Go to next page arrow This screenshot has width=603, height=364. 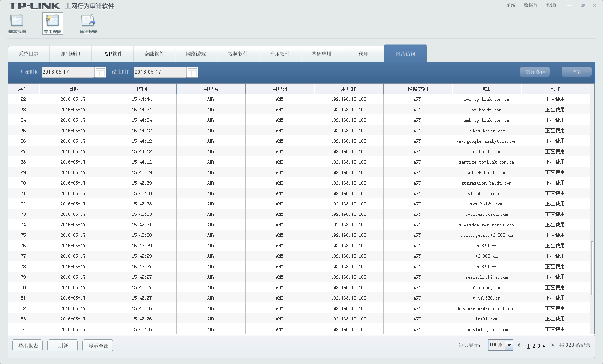pos(553,345)
